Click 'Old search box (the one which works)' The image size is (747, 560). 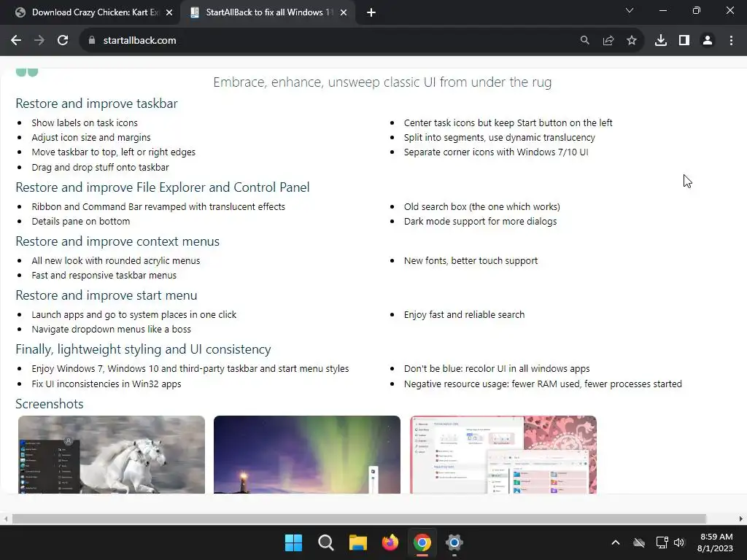482,206
